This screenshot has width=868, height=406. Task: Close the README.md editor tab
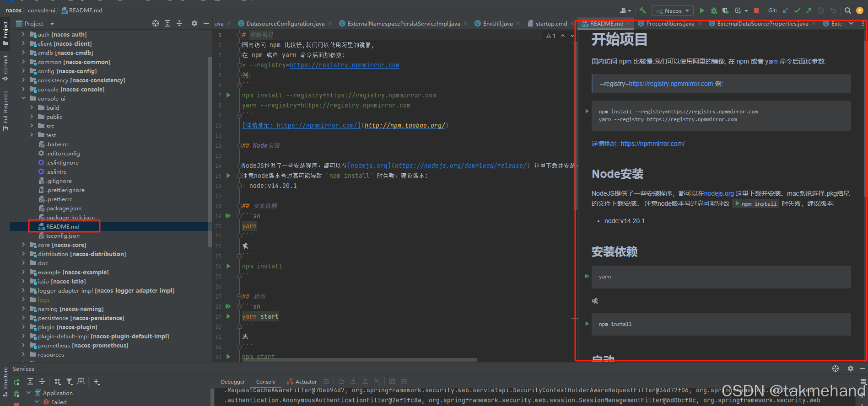(x=629, y=23)
